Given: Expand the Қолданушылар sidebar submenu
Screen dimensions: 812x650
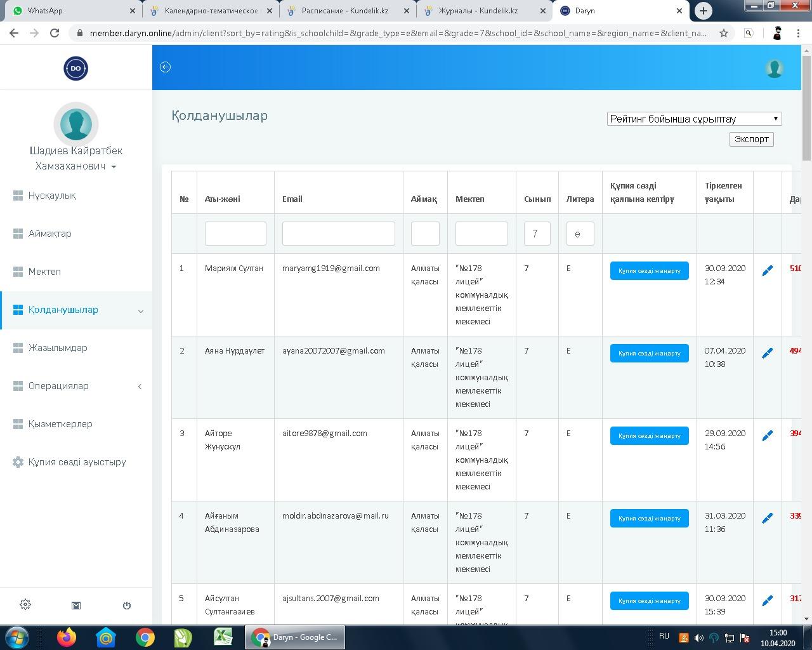Looking at the screenshot, I should coord(140,310).
